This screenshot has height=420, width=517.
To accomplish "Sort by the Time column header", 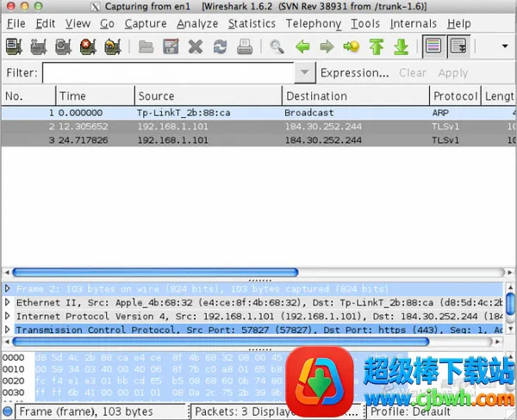I will 96,96.
